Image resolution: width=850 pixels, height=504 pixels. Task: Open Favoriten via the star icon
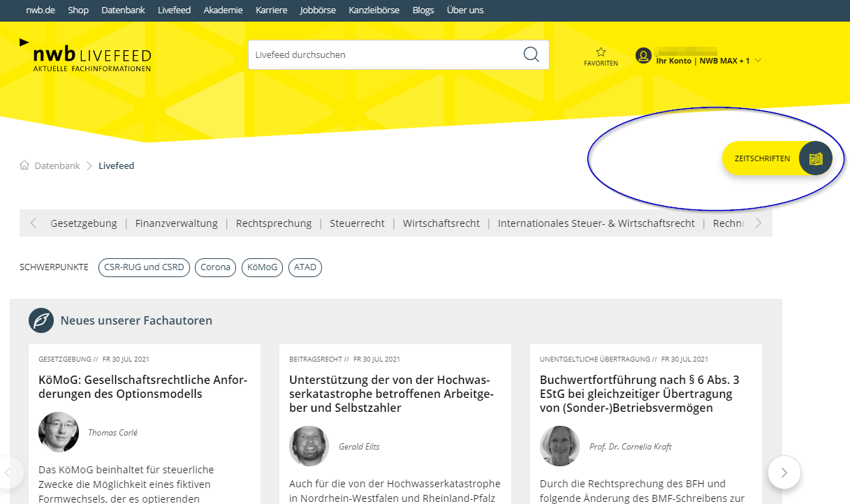(601, 52)
